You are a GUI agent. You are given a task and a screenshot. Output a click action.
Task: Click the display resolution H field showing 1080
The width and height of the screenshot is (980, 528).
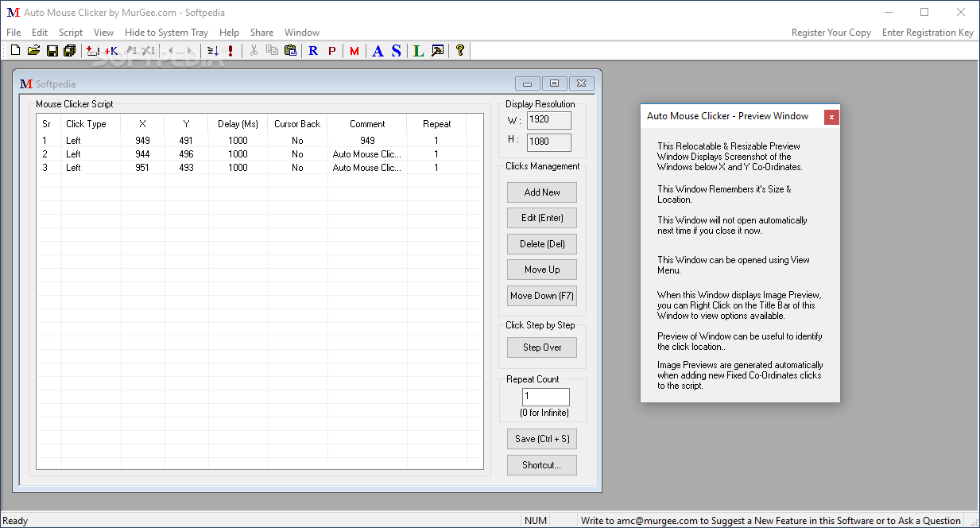coord(548,143)
